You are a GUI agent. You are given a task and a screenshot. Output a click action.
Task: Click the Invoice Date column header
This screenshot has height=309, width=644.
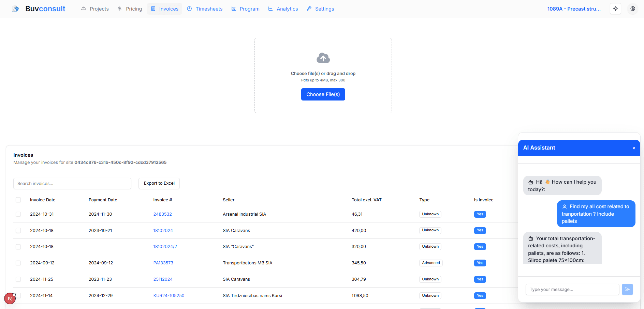pyautogui.click(x=43, y=200)
